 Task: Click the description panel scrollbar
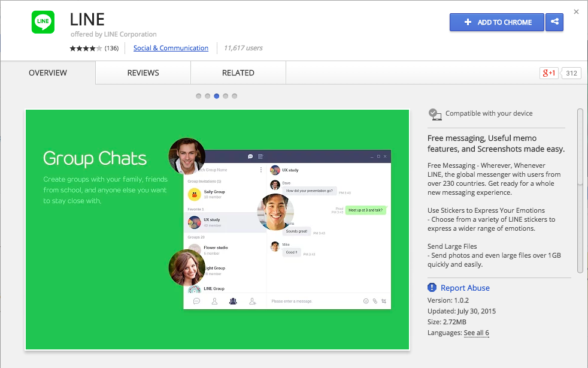click(580, 191)
